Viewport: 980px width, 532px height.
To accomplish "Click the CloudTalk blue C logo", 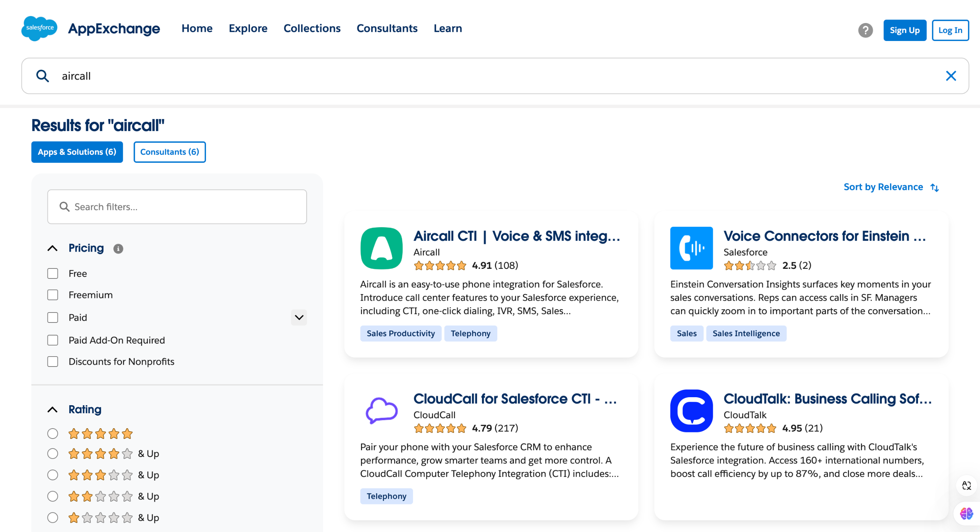I will click(691, 411).
